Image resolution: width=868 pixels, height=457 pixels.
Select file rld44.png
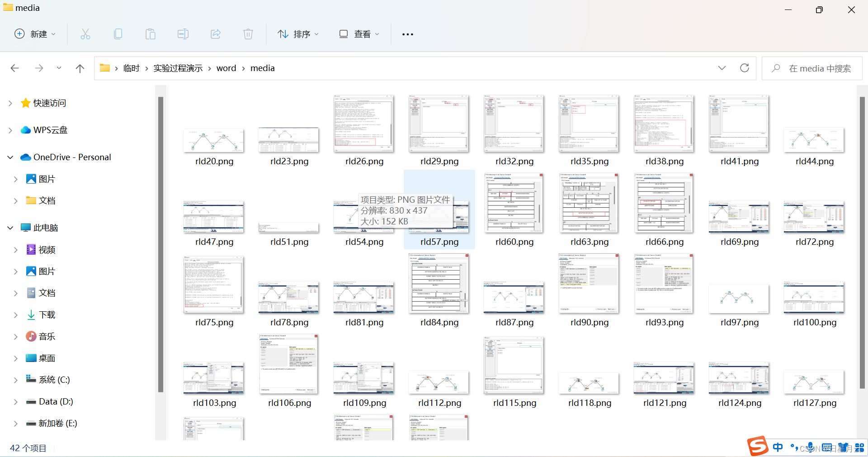tap(815, 146)
